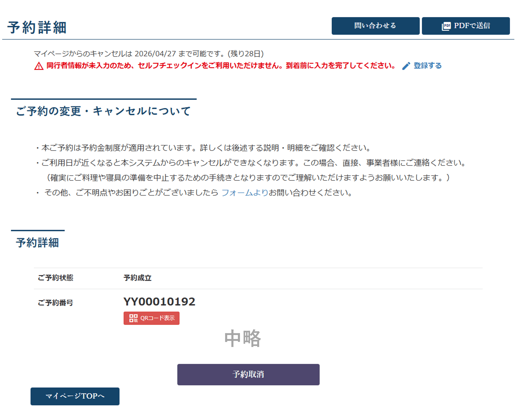The image size is (524, 420).
Task: Click the ご予約状態 row label
Action: click(55, 278)
